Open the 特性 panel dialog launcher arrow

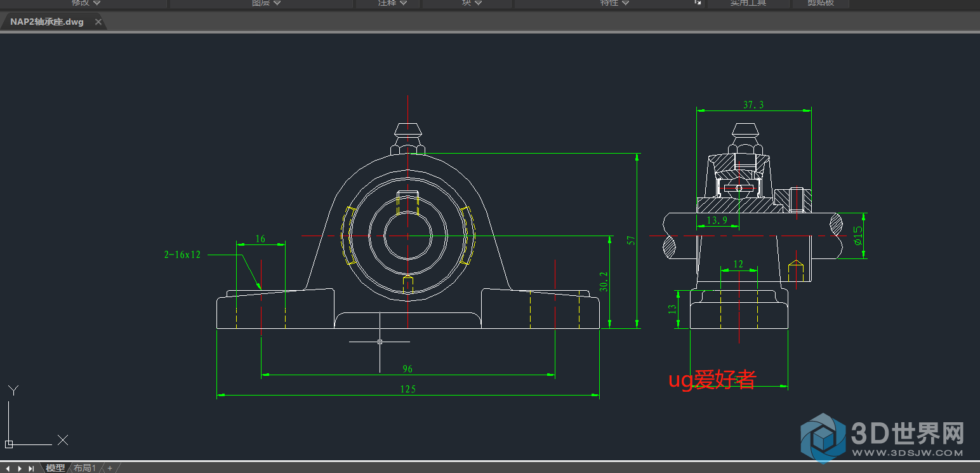698,3
